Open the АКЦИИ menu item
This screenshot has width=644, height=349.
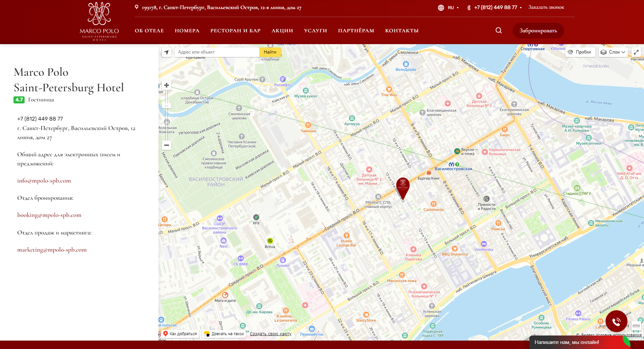point(282,31)
